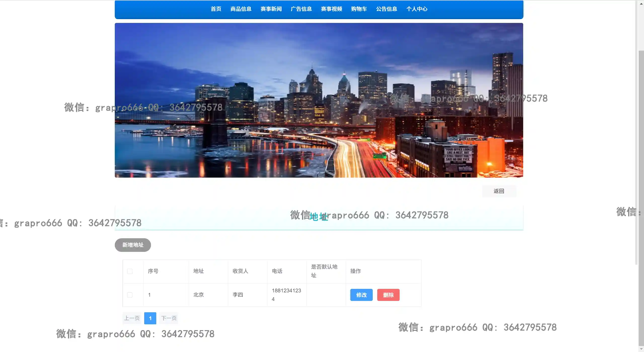Screen dimensions: 644x352
Task: Click the 返回 button
Action: 499,191
